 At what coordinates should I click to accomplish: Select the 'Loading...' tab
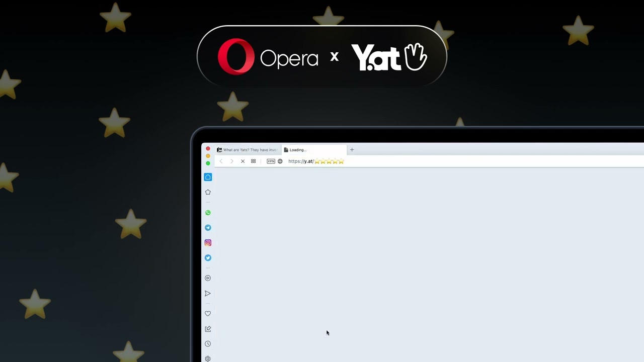point(314,150)
